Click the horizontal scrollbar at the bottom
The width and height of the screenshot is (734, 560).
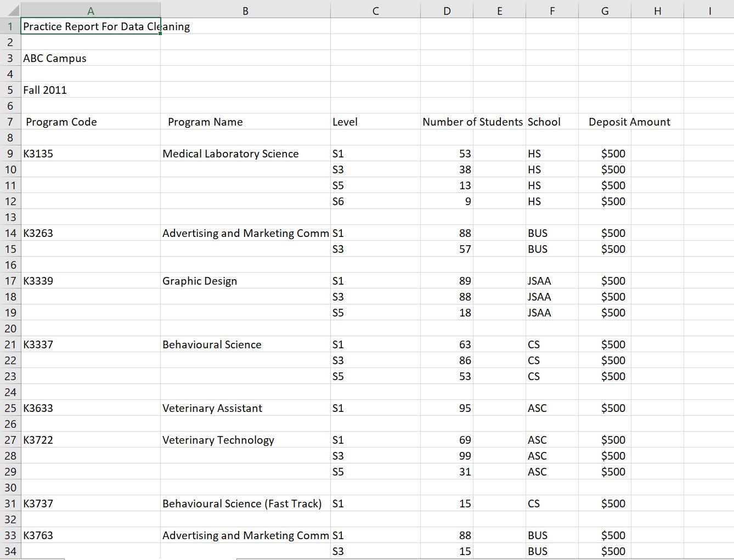[384, 557]
